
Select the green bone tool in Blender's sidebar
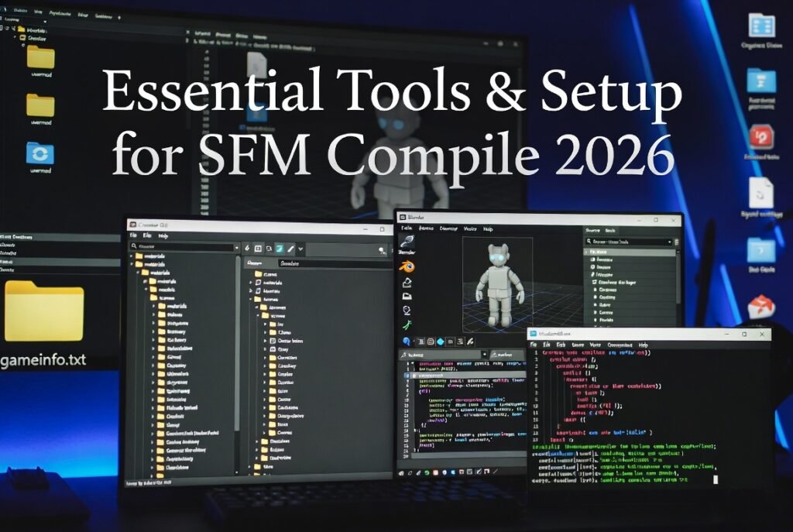pyautogui.click(x=407, y=324)
